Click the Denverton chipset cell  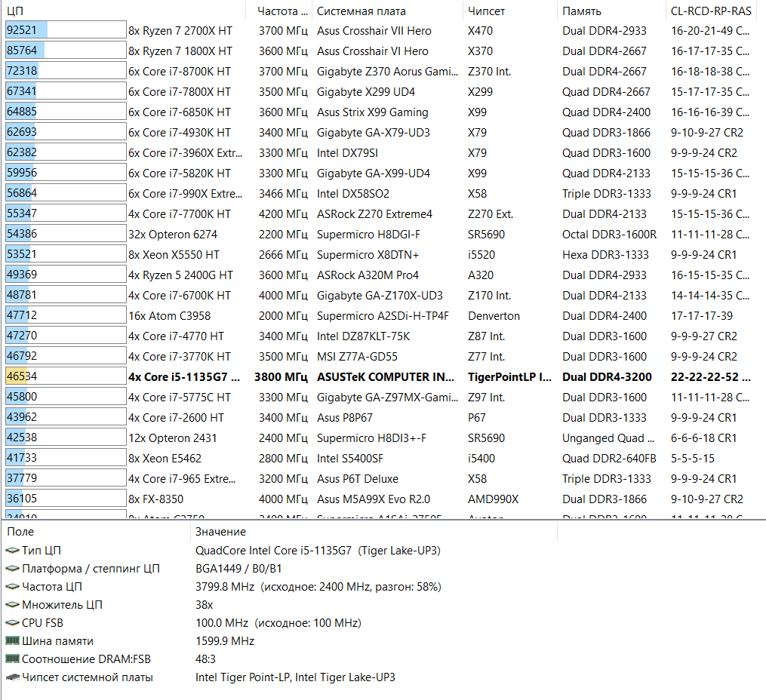pyautogui.click(x=494, y=316)
